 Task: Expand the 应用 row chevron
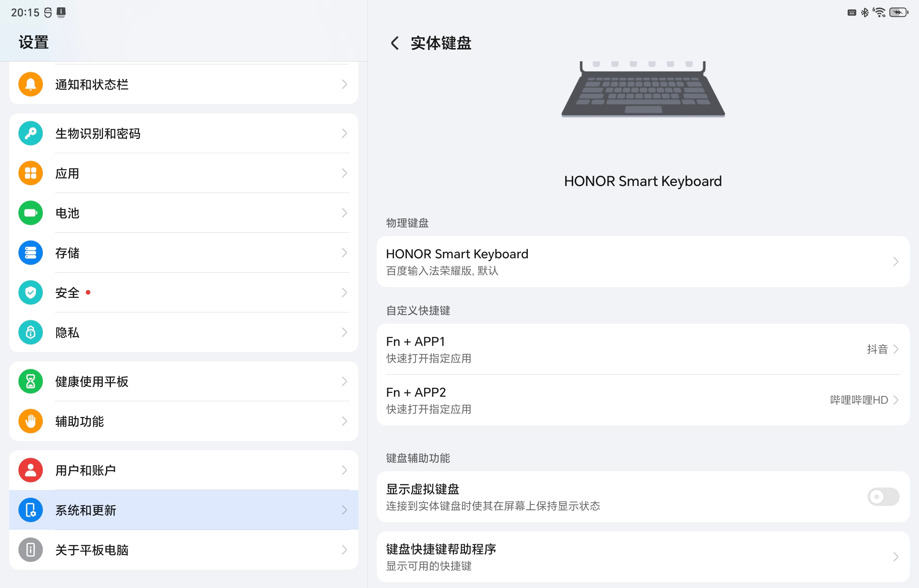pos(344,173)
